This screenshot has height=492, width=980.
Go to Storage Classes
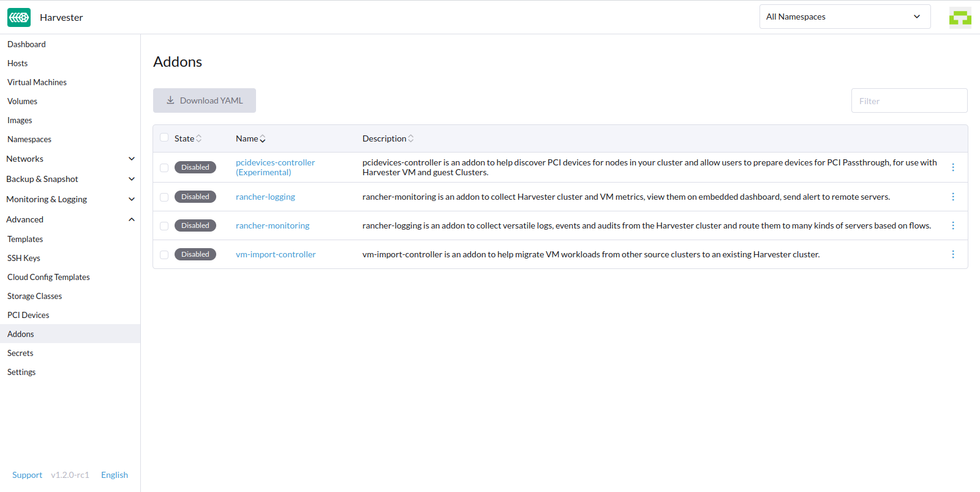(34, 296)
